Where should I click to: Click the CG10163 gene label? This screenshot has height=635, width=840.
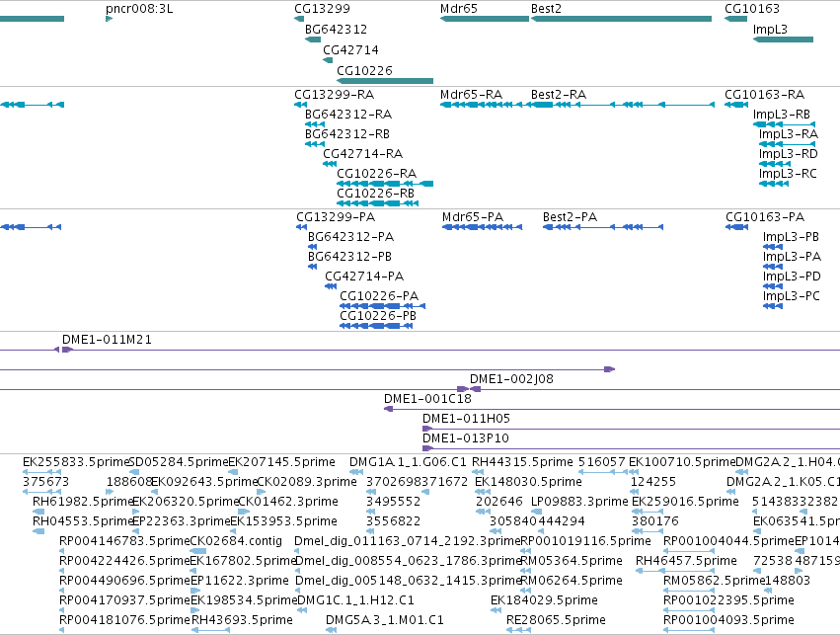(751, 9)
